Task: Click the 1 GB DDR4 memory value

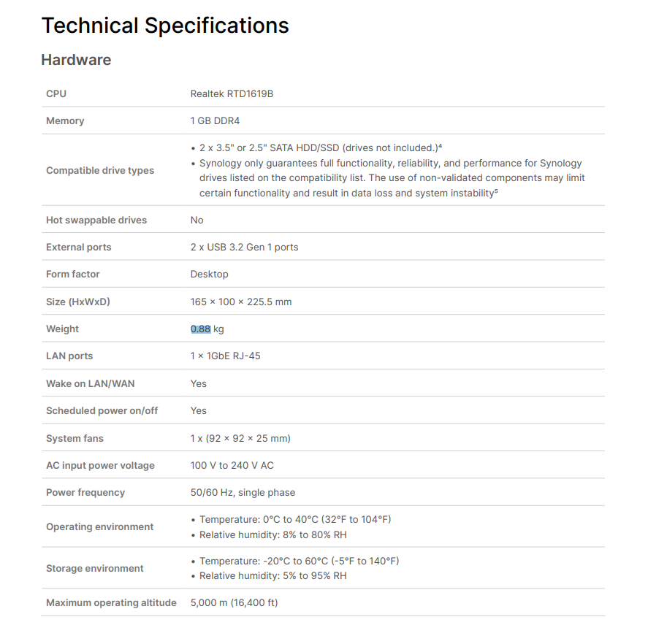Action: point(215,121)
